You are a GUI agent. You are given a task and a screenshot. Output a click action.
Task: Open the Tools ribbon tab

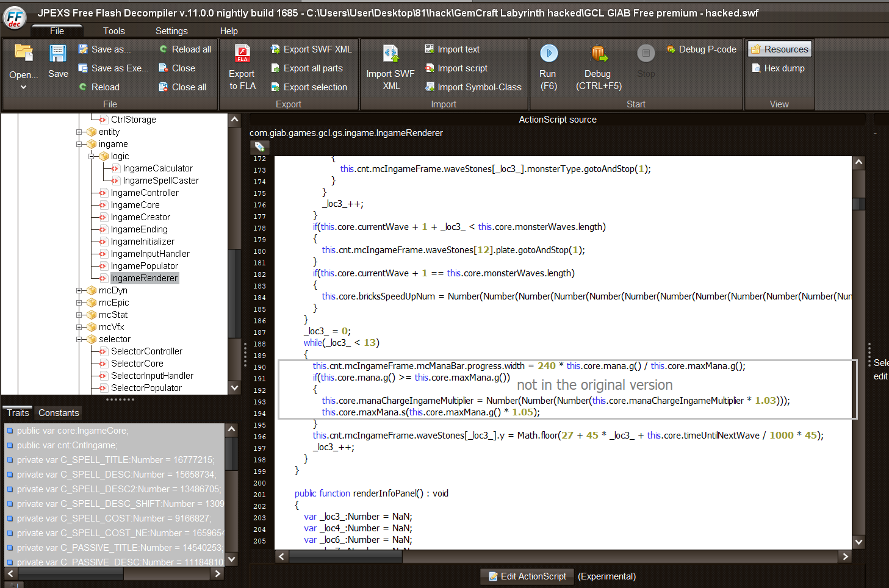pyautogui.click(x=113, y=31)
